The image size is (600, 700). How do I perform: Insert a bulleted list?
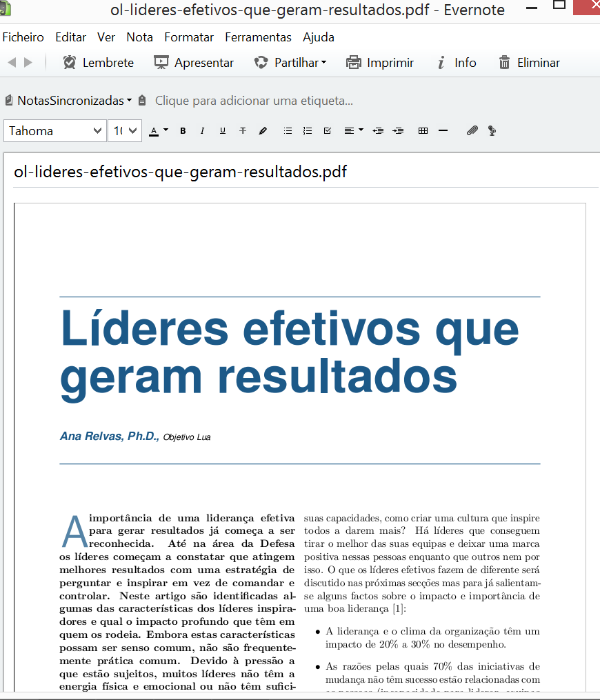tap(288, 131)
